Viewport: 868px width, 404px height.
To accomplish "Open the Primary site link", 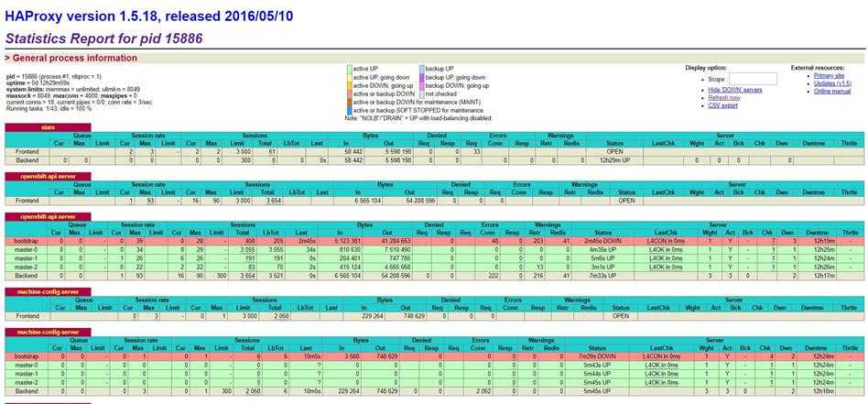I will pyautogui.click(x=829, y=75).
